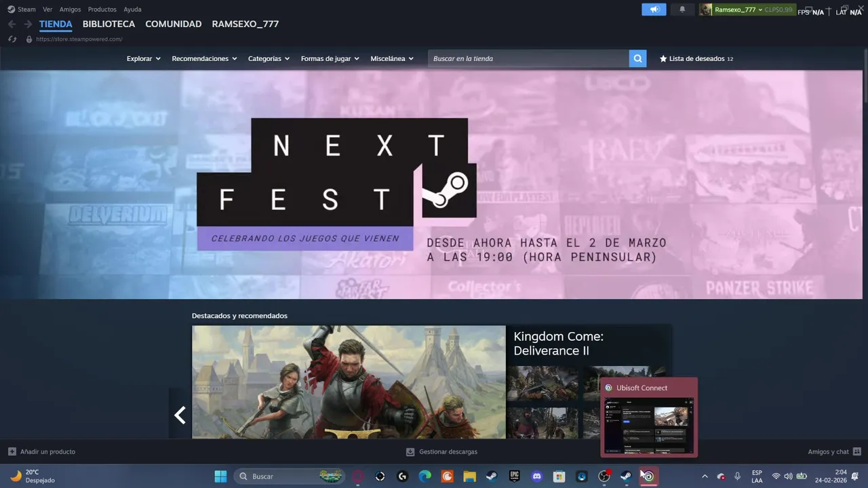Open Gestionar descargas
Viewport: 868px width, 488px height.
tap(441, 451)
